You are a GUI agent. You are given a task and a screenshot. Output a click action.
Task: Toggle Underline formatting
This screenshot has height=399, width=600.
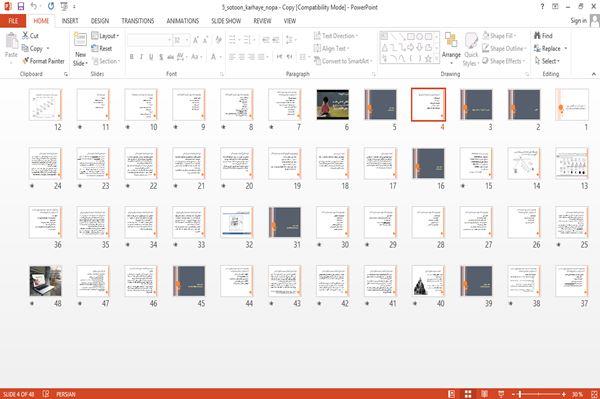pos(151,57)
